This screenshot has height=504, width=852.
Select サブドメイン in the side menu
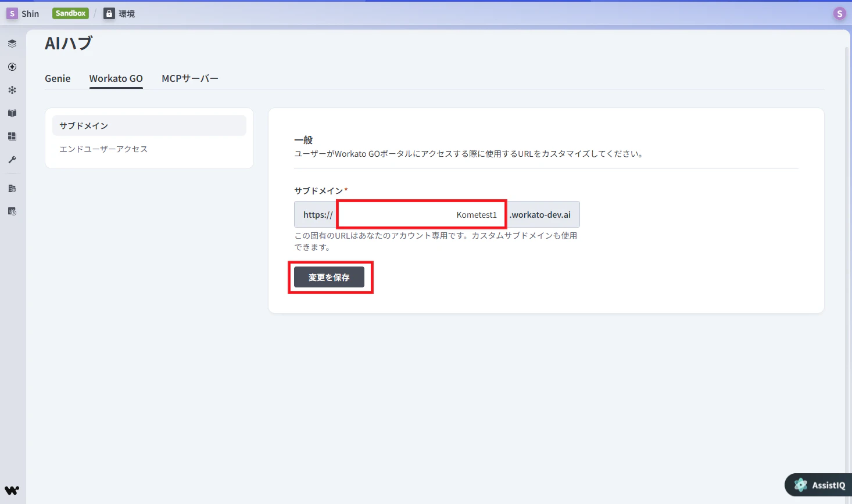(x=149, y=125)
